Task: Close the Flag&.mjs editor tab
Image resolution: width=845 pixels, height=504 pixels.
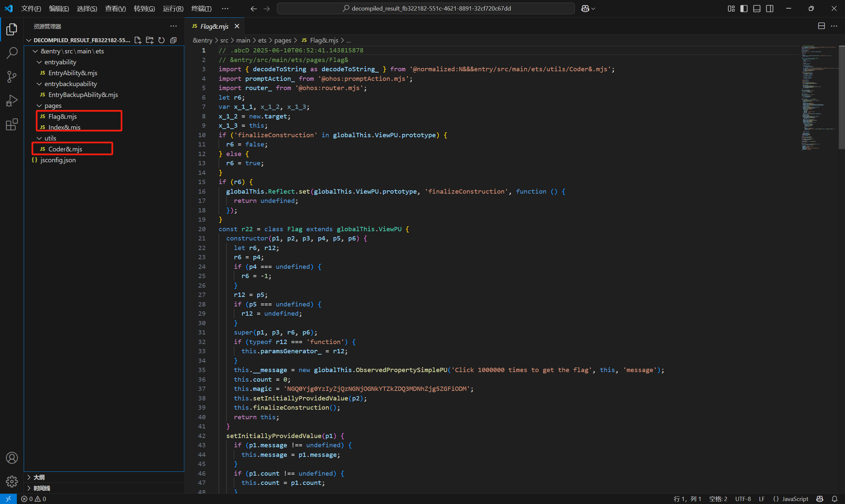Action: pos(237,26)
